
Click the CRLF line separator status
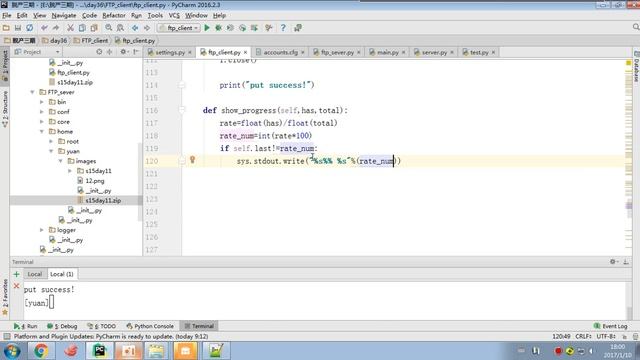583,336
